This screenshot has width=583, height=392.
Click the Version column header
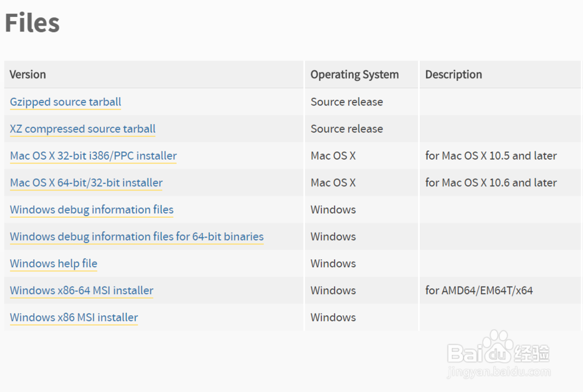[x=28, y=75]
